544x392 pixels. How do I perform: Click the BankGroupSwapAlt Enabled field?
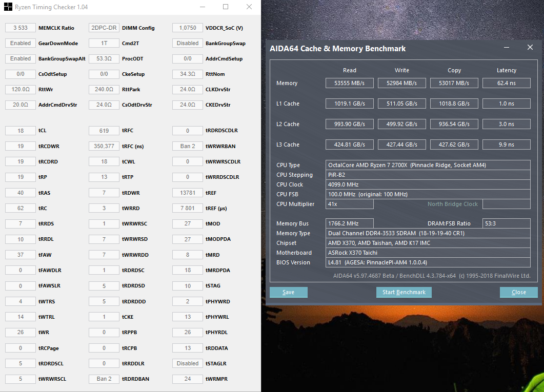click(x=21, y=58)
